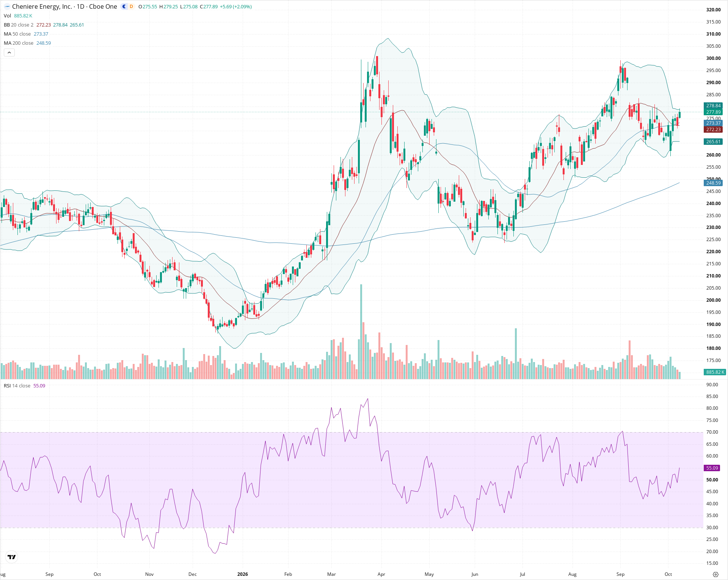
Task: Click the orange D delayed-data icon
Action: click(x=131, y=6)
